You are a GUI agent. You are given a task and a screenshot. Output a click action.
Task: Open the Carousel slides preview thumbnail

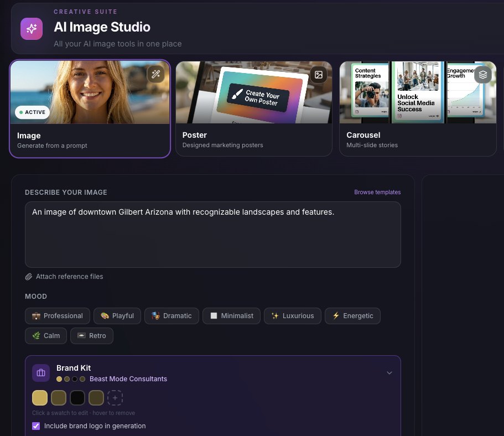click(x=418, y=92)
